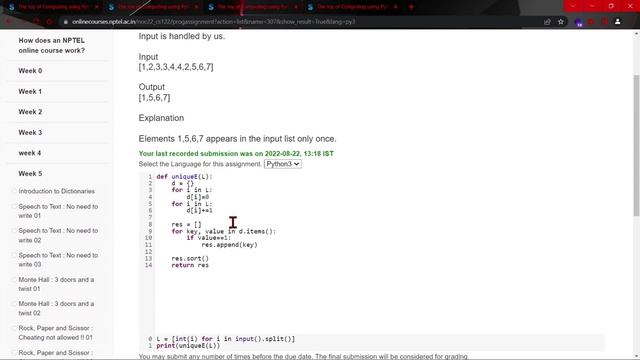This screenshot has width=640, height=360.
Task: Click 'Elements 1,5,6,7 appears' explanation text
Action: click(x=238, y=139)
